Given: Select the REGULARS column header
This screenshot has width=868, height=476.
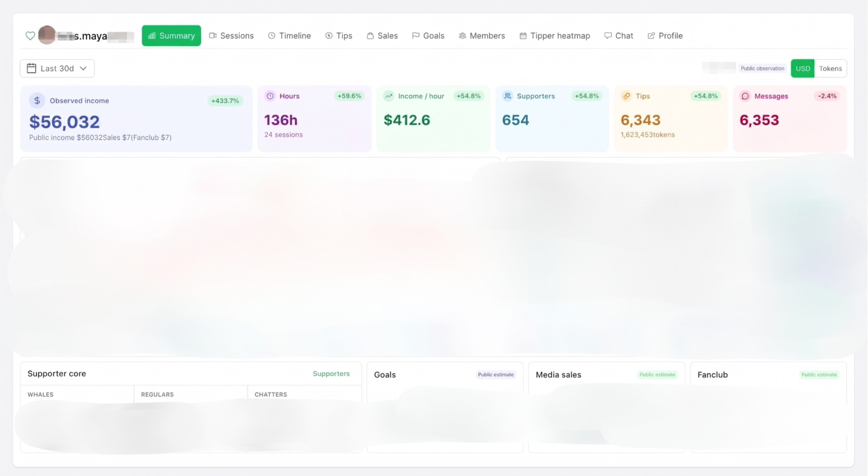Looking at the screenshot, I should 157,394.
